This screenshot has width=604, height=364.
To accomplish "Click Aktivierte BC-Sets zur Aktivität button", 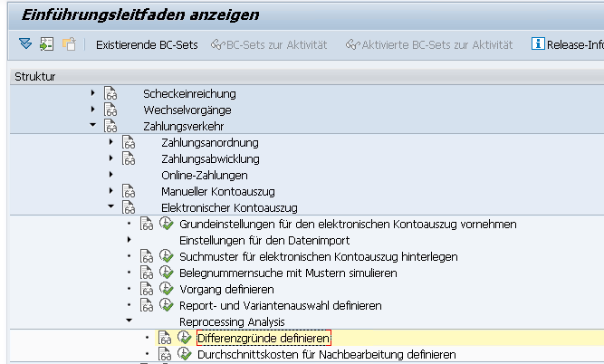I will pos(428,44).
